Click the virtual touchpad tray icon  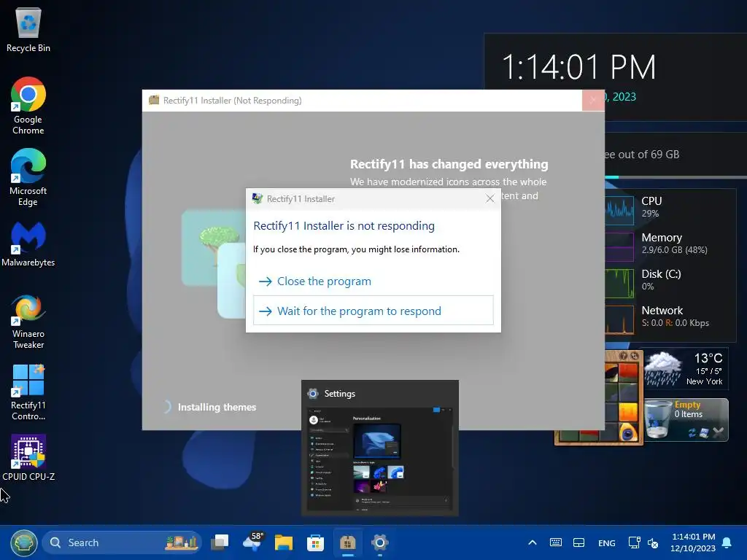point(578,542)
